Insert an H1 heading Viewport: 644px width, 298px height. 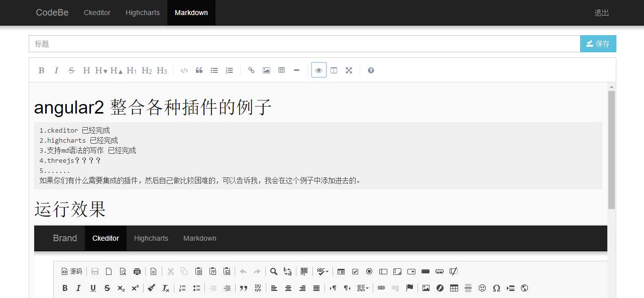click(x=132, y=70)
